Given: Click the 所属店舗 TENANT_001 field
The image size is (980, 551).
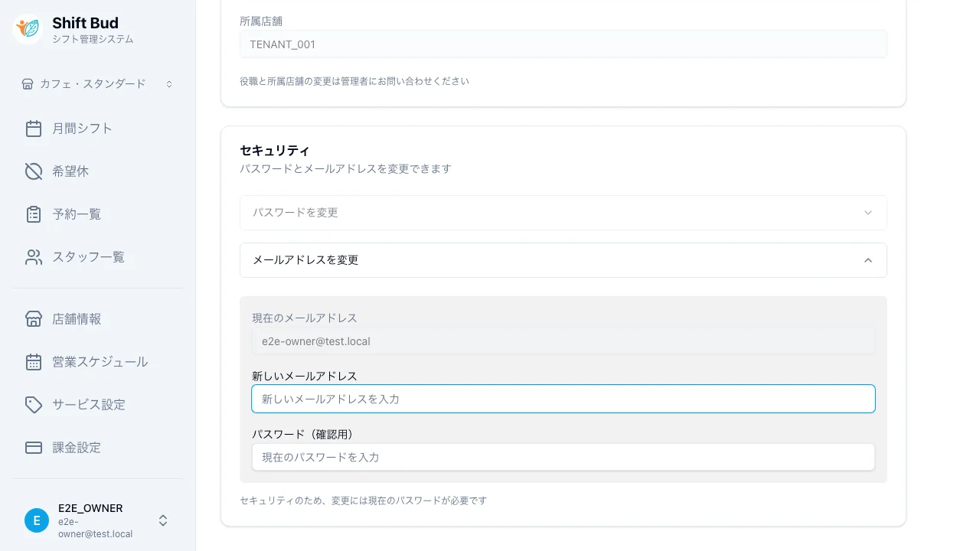Looking at the screenshot, I should [x=563, y=44].
